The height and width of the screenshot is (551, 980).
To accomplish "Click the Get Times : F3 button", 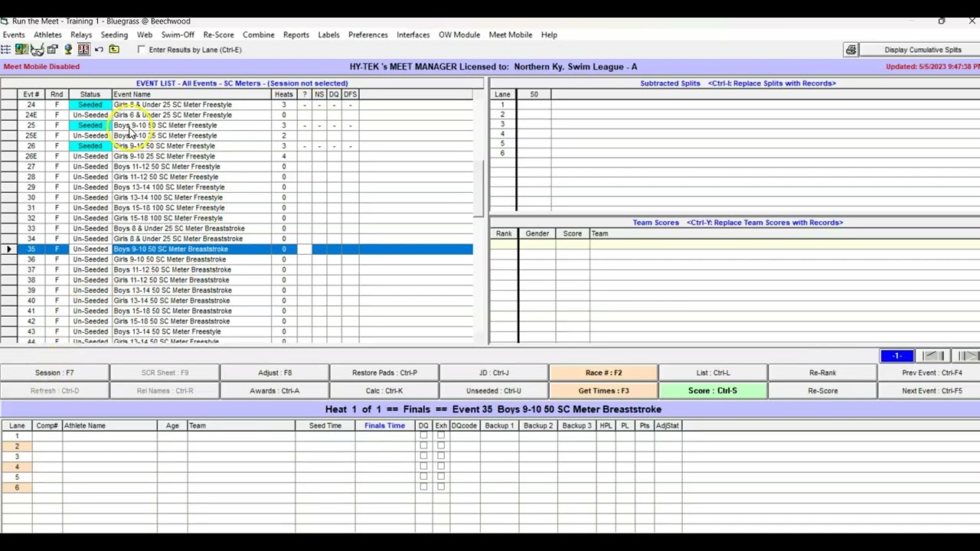I will click(x=603, y=390).
